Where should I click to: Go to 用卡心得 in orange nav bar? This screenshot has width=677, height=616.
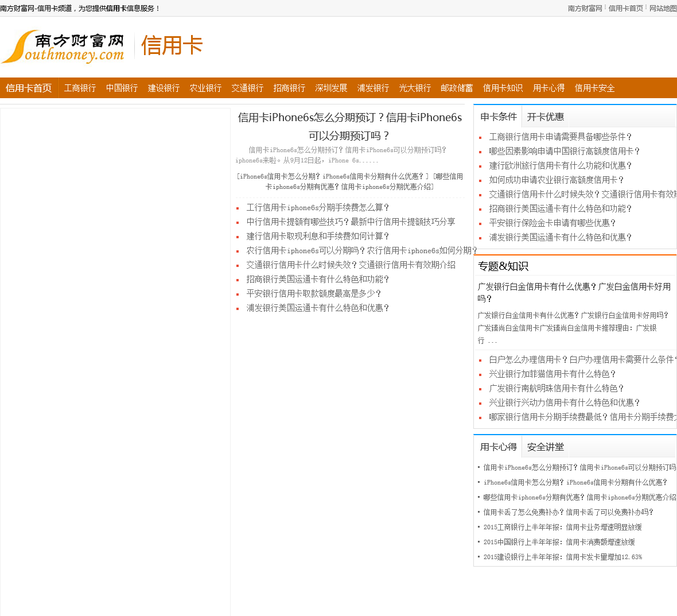[548, 88]
